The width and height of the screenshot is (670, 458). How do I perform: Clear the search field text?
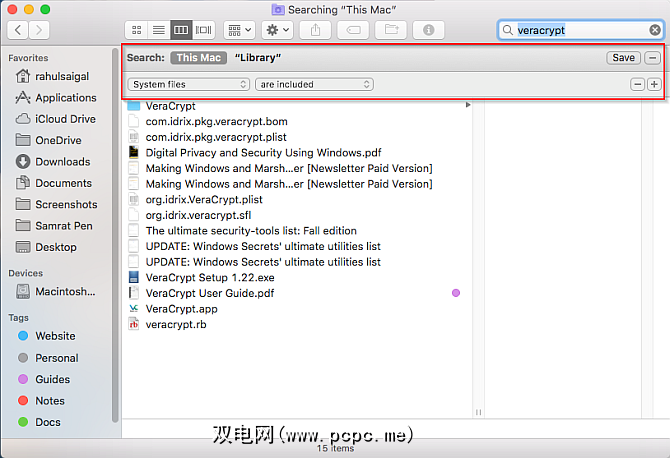click(654, 30)
